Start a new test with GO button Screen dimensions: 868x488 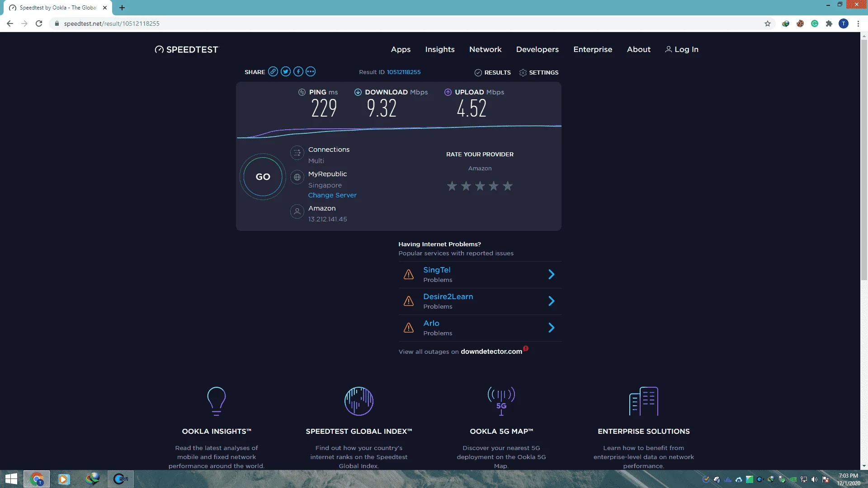click(263, 177)
